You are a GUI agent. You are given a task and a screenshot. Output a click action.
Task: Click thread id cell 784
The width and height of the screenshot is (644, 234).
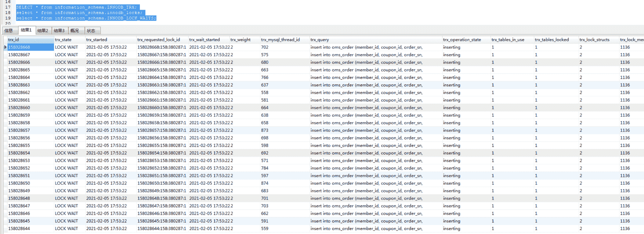point(285,168)
